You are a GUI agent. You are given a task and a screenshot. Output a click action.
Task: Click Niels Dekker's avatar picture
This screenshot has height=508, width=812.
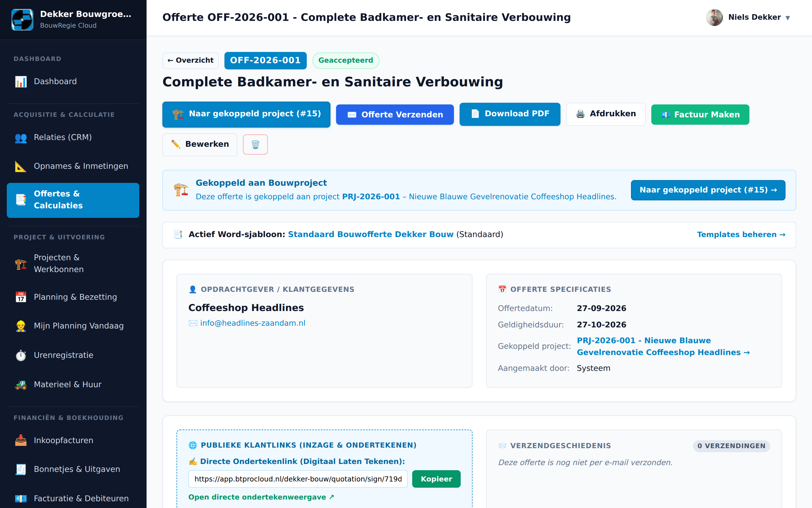[714, 17]
